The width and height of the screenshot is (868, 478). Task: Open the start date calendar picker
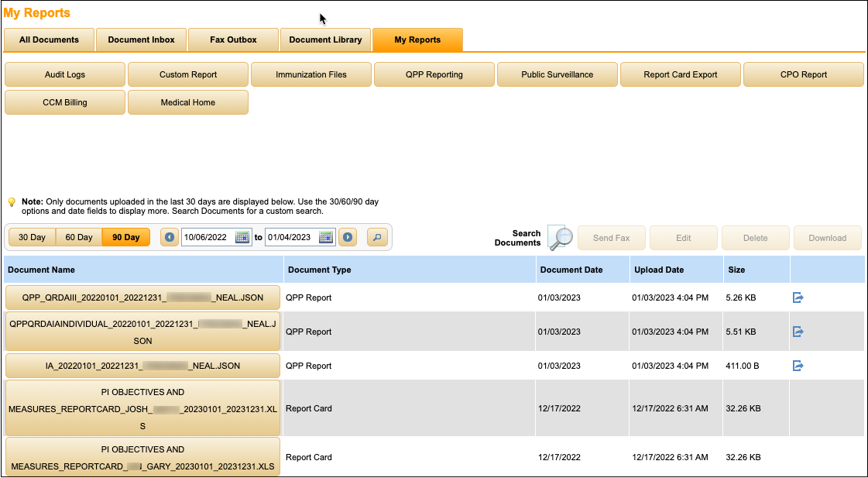point(242,237)
